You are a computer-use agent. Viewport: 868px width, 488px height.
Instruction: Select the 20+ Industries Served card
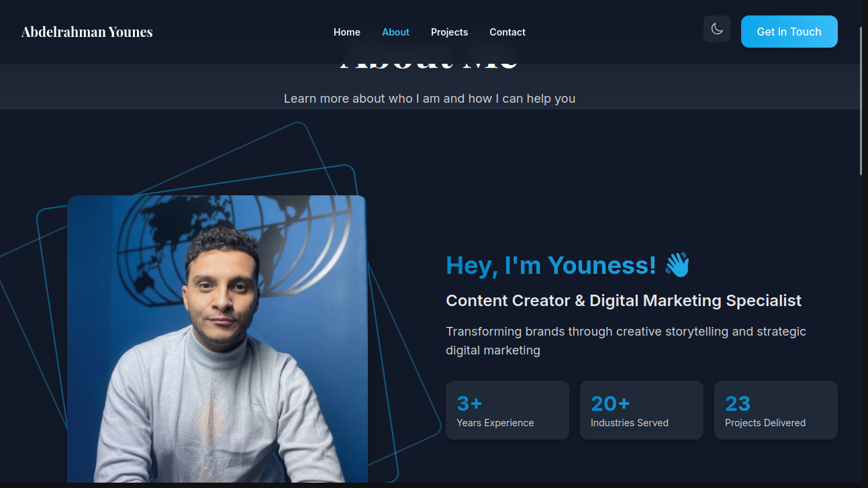pos(642,410)
